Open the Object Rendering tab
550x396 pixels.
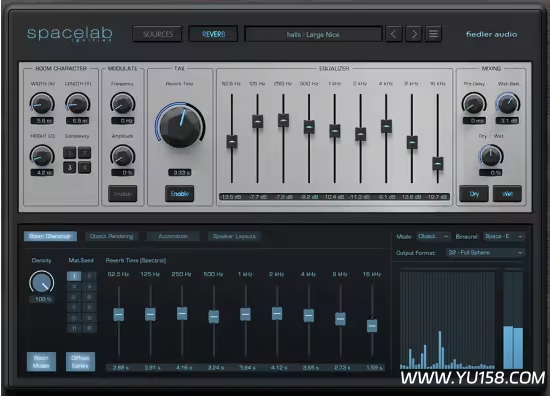point(112,236)
